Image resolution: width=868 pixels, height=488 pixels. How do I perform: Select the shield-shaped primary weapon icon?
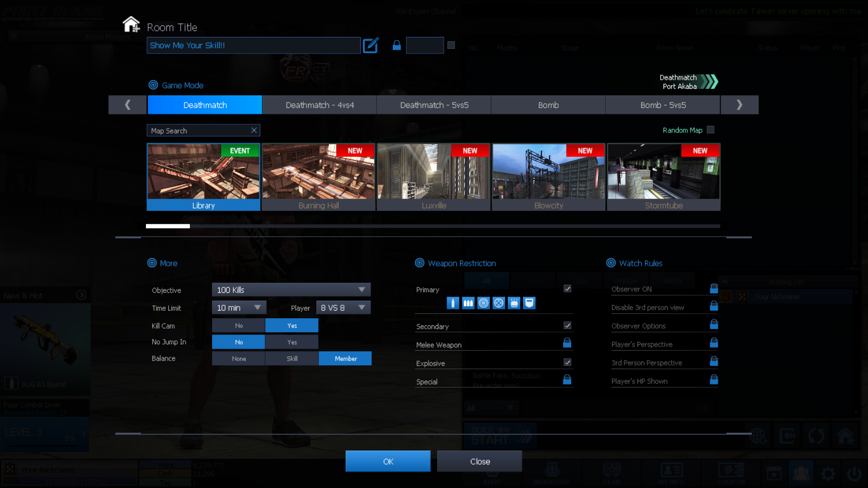point(529,303)
